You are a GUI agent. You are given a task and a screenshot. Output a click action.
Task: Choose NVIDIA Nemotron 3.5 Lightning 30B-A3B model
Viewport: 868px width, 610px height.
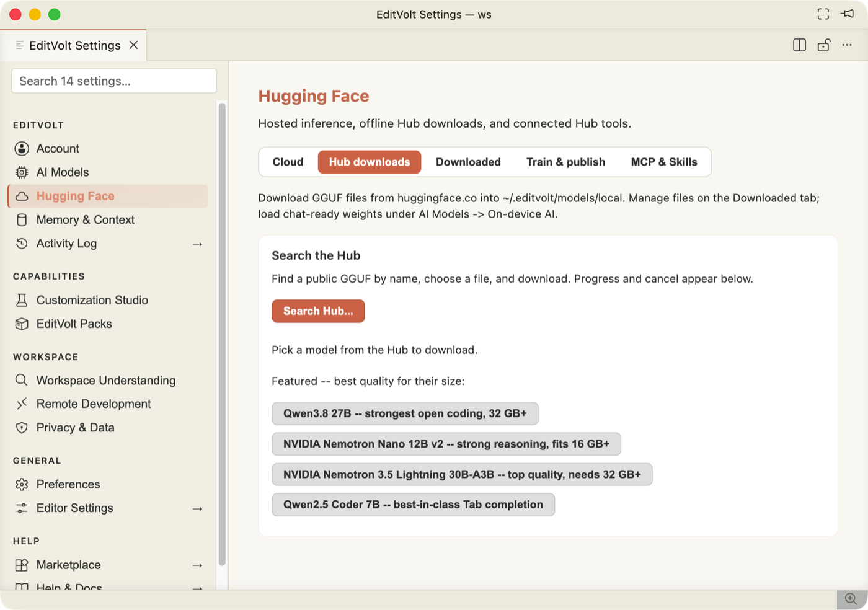[x=462, y=474]
